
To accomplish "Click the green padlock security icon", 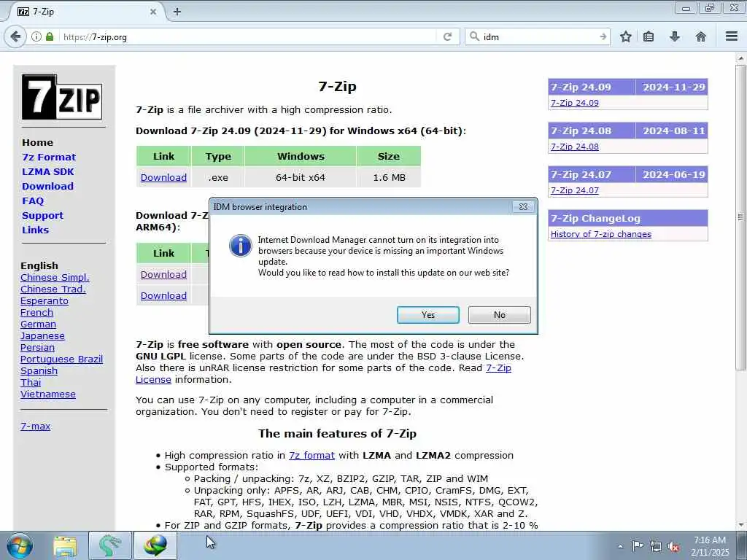I will 50,36.
